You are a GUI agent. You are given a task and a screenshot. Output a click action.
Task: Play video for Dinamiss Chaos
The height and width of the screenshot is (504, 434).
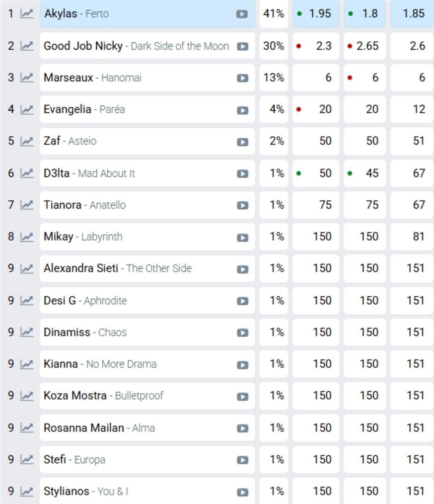tap(242, 333)
